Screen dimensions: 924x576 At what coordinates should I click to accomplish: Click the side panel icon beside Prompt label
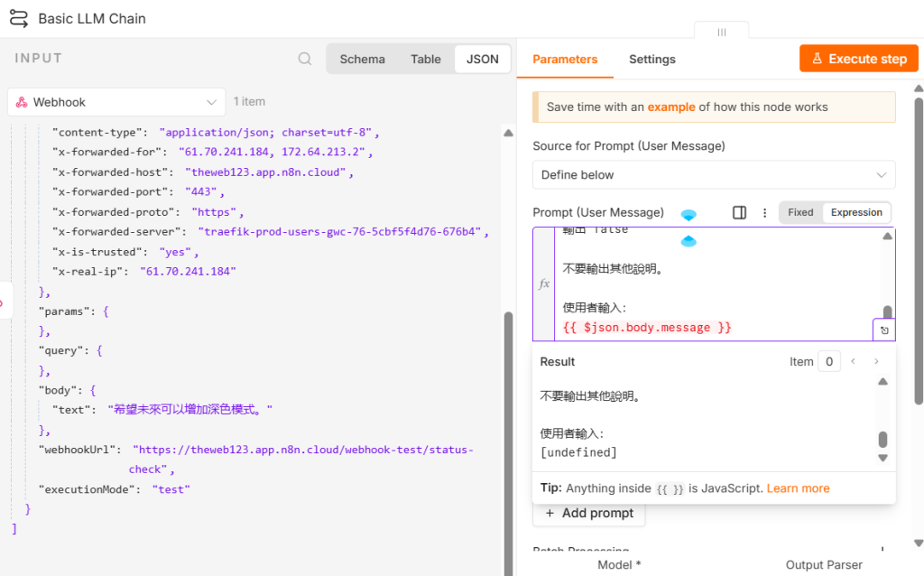click(x=739, y=212)
